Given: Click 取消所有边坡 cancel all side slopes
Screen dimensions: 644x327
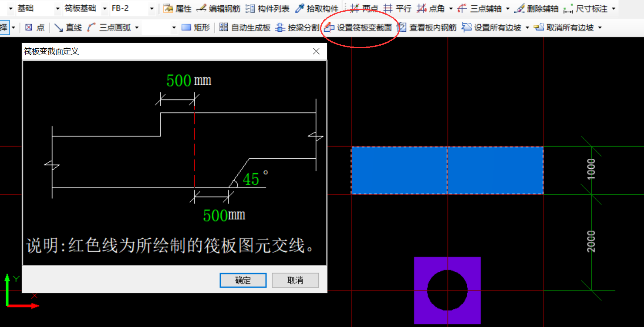Looking at the screenshot, I should pos(564,28).
